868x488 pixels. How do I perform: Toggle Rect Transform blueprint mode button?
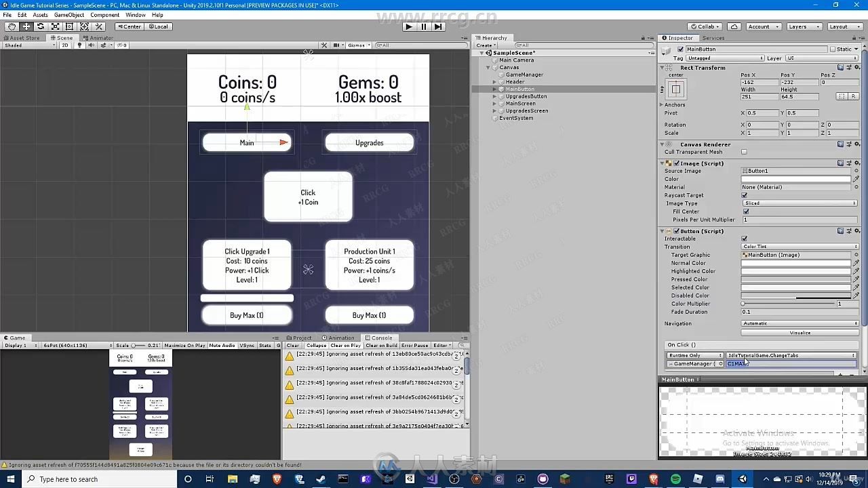(842, 97)
